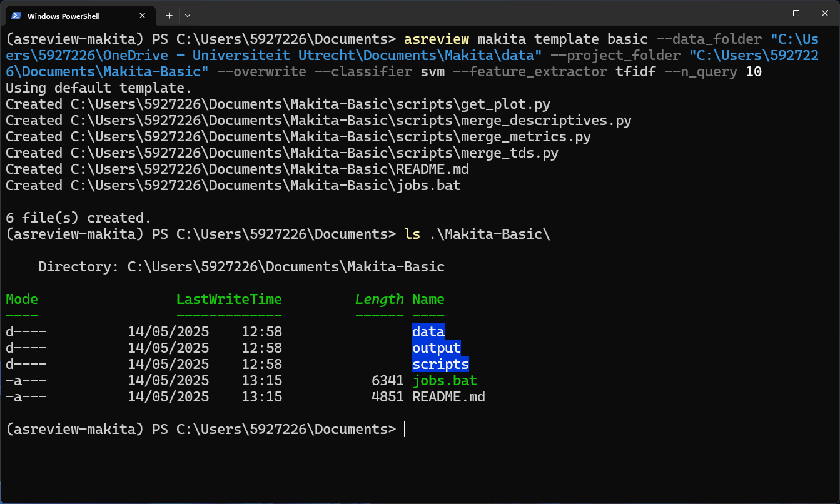Click the 'jobs.bat' file name

445,380
